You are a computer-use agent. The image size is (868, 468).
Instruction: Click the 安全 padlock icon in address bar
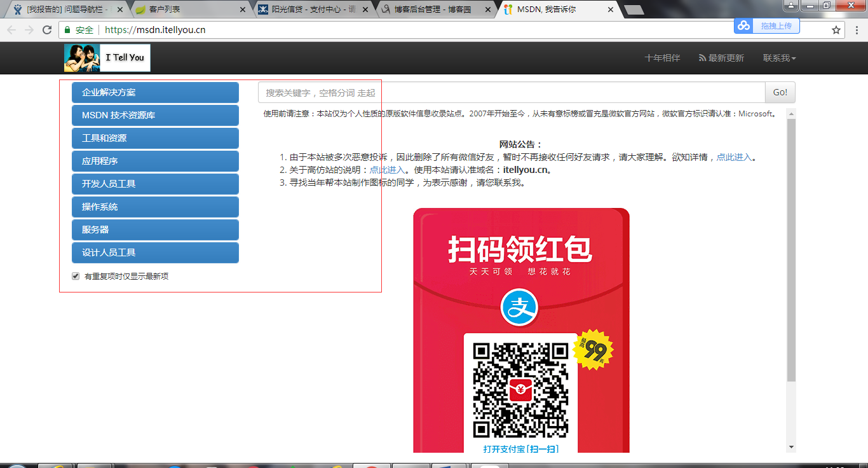pyautogui.click(x=67, y=29)
